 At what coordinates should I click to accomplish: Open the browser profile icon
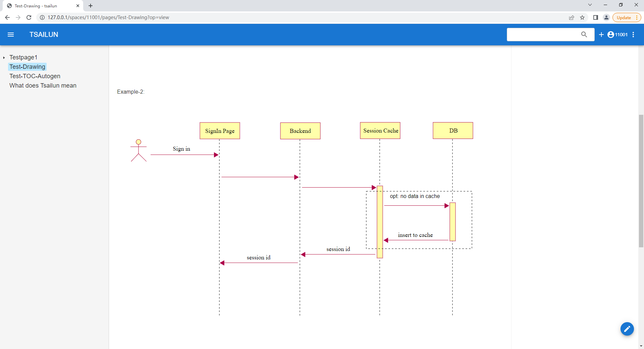click(606, 17)
